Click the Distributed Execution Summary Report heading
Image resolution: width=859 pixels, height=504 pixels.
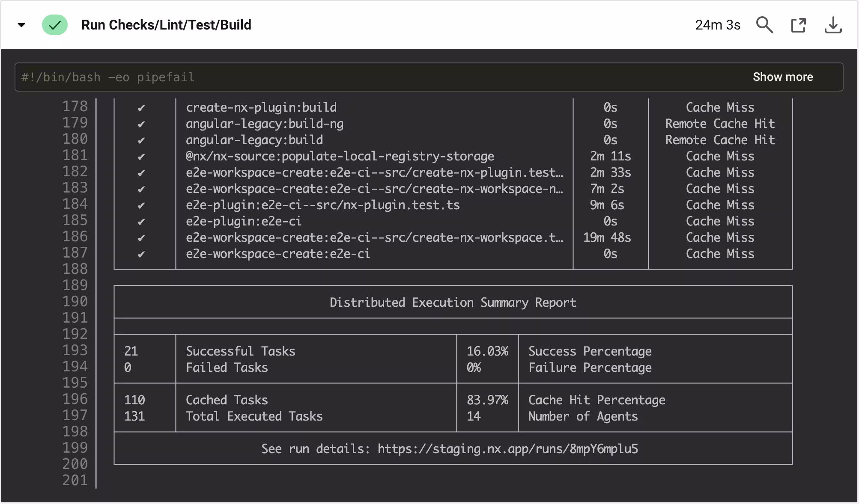pos(453,302)
